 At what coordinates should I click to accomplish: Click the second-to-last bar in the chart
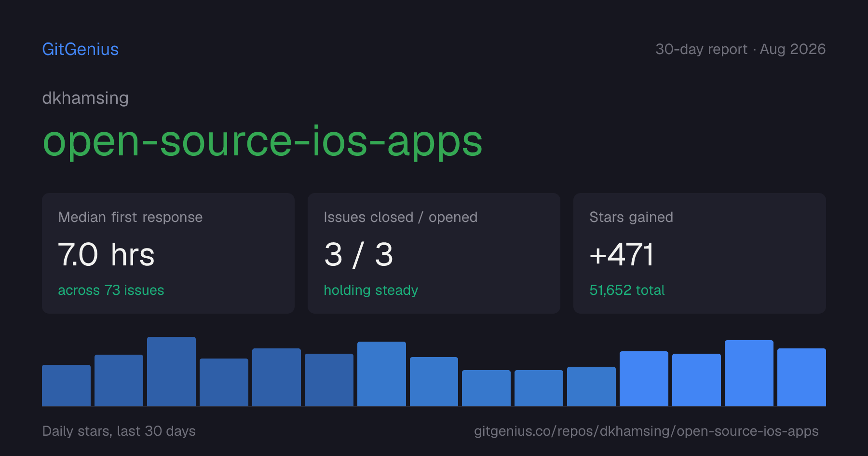coord(749,373)
